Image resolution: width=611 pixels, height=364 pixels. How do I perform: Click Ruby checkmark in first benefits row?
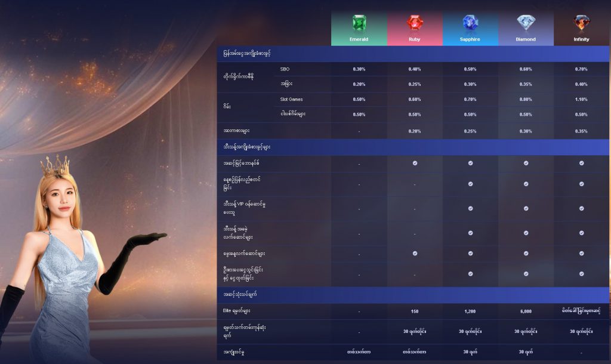click(415, 163)
